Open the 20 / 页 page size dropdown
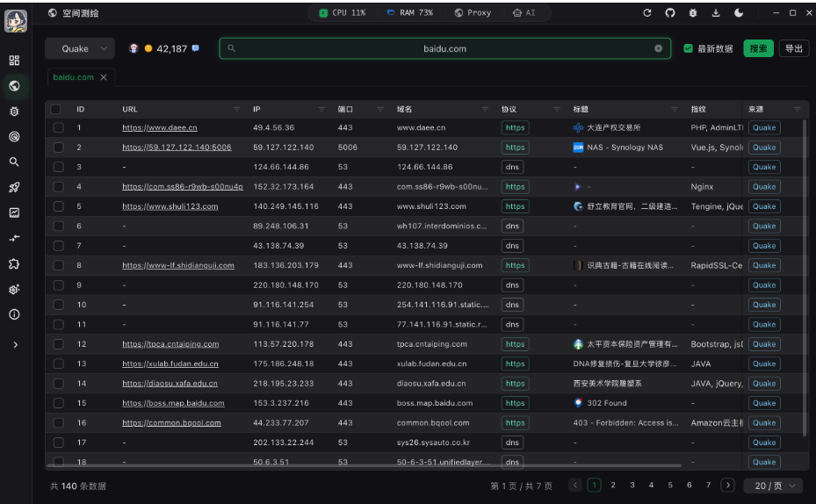Viewport: 816px width, 504px height. coord(775,486)
